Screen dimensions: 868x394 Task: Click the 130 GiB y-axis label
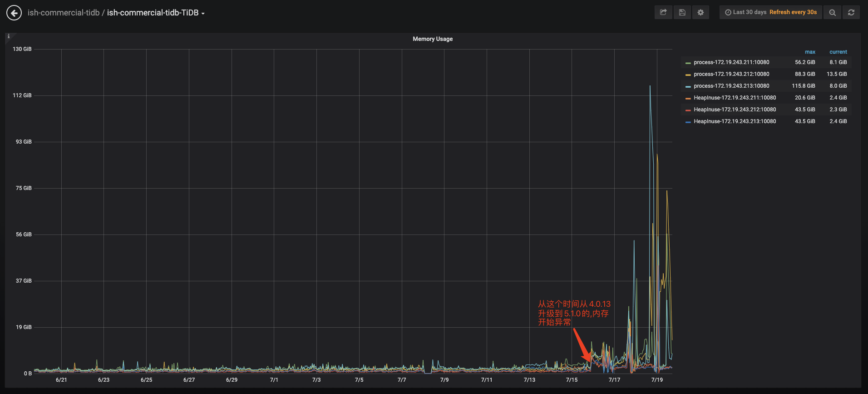(22, 49)
